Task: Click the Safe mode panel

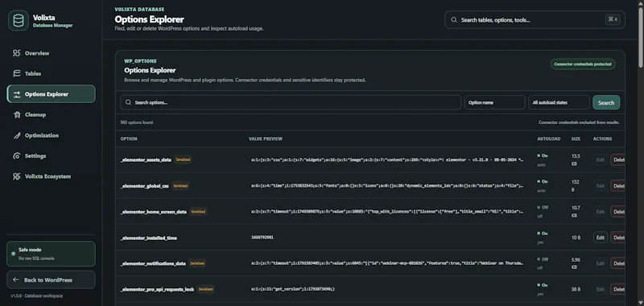Action: tap(51, 254)
